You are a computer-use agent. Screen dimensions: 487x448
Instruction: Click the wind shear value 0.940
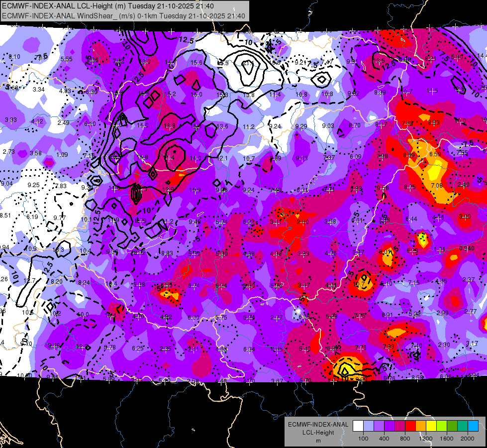[x=467, y=248]
